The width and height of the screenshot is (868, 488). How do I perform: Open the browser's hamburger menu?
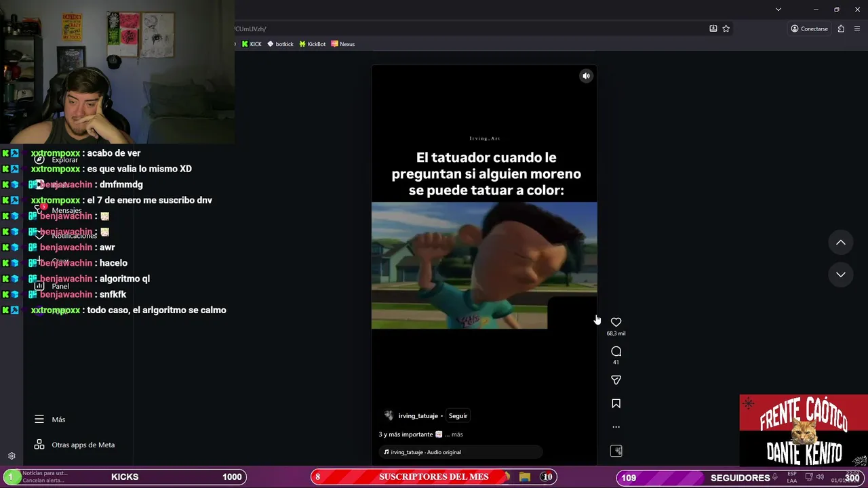[x=857, y=28]
